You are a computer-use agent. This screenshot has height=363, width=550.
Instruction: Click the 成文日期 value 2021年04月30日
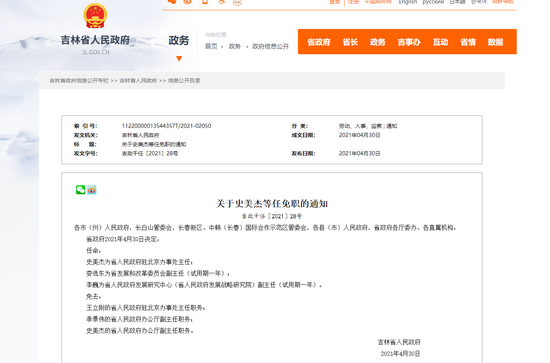point(360,135)
